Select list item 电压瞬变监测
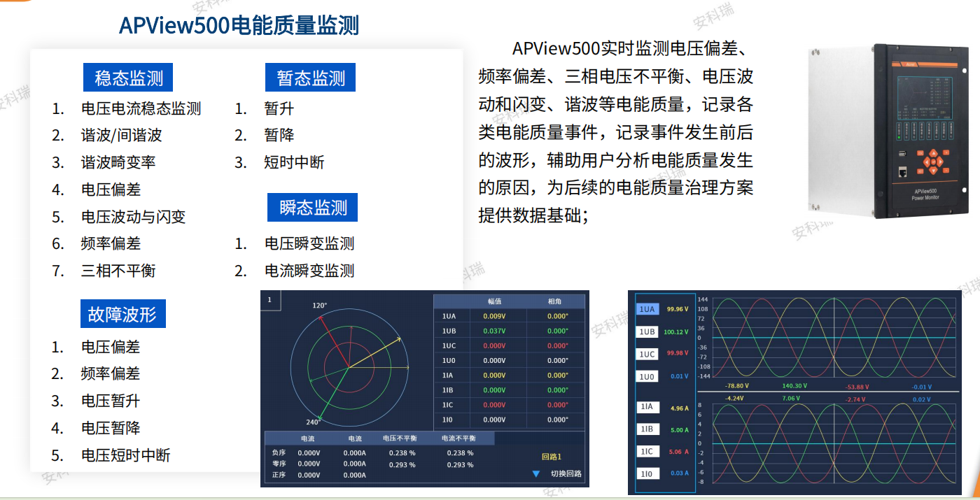 click(309, 243)
